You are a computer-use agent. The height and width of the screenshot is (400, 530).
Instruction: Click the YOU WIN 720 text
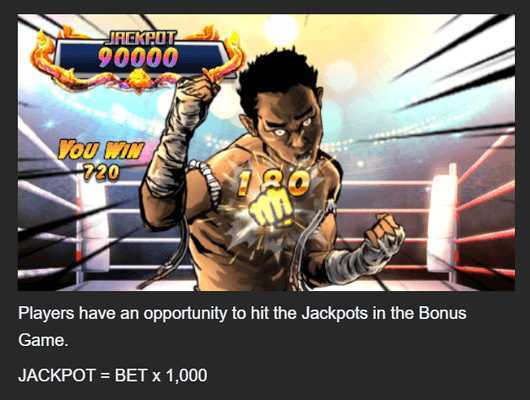click(x=101, y=160)
